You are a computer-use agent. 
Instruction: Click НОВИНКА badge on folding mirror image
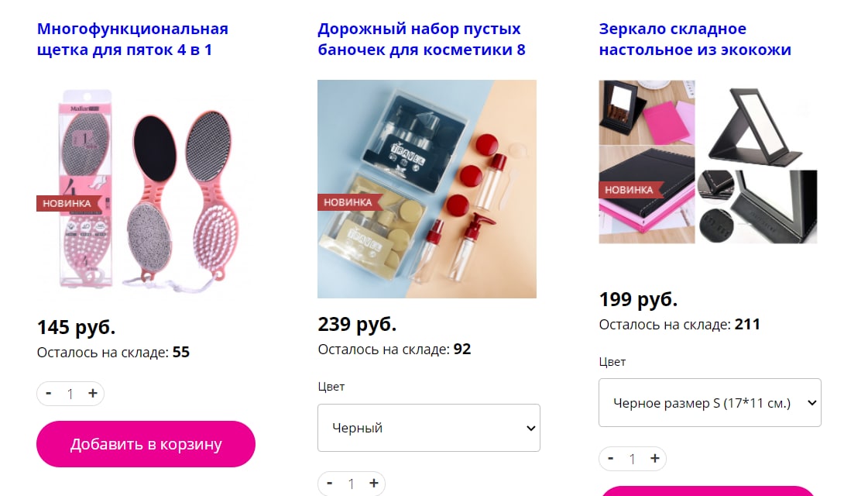click(630, 190)
